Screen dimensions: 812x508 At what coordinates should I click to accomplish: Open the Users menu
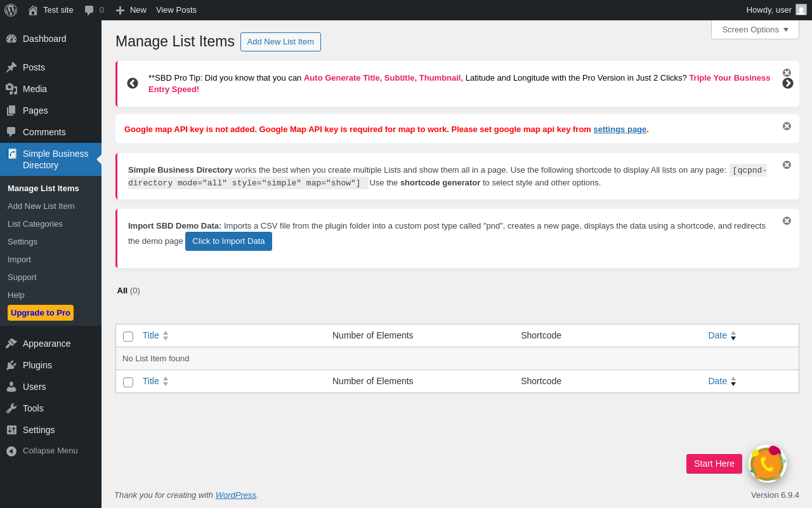point(34,387)
